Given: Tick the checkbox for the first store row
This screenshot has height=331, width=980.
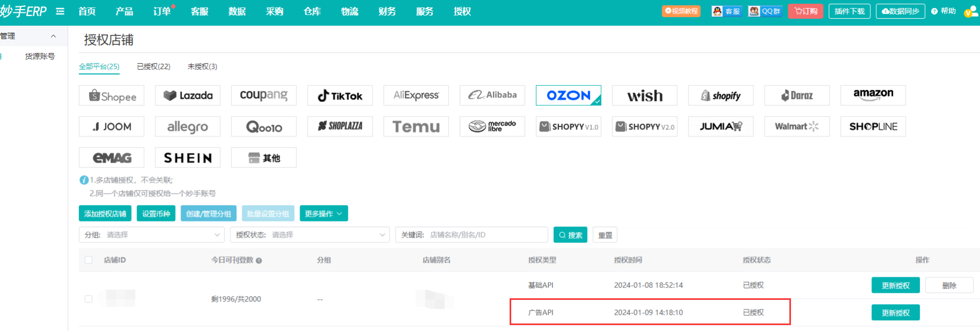Looking at the screenshot, I should 89,299.
